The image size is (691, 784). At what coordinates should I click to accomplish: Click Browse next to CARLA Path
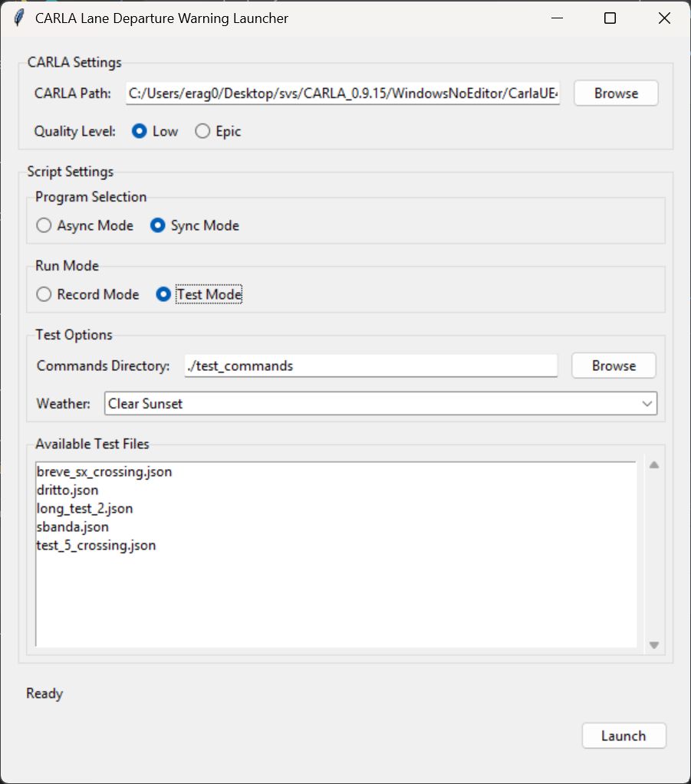(x=616, y=93)
